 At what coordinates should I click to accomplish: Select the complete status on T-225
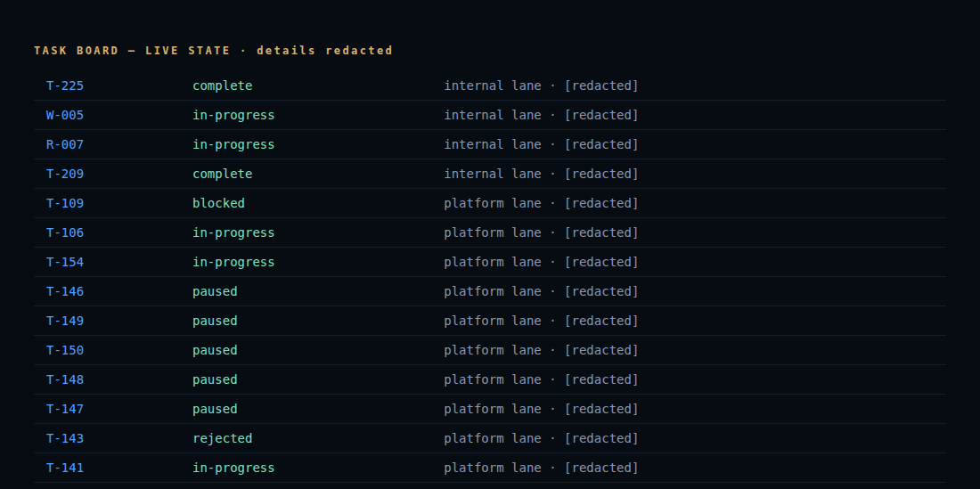pos(223,86)
